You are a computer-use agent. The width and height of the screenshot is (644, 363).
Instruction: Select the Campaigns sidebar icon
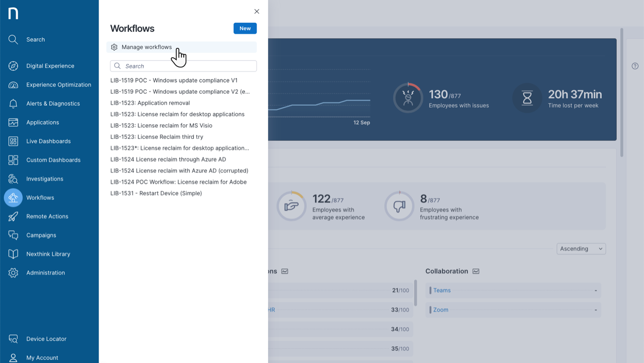click(13, 235)
